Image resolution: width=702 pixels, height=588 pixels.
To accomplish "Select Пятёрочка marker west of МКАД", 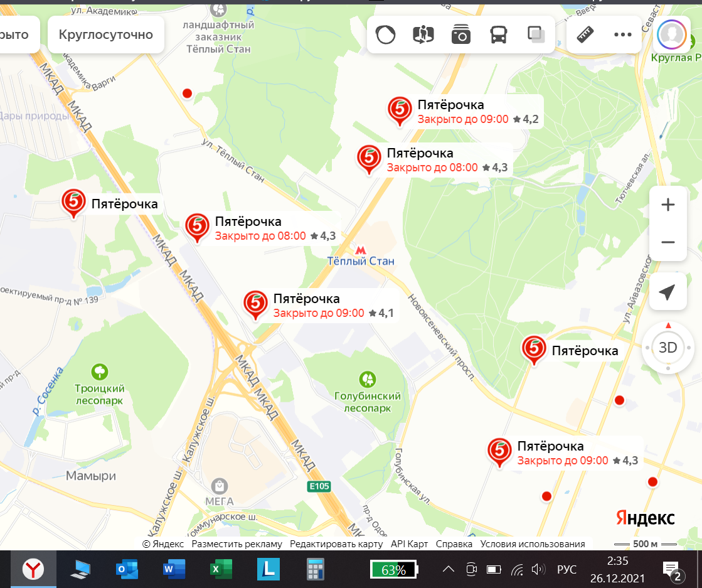I will 73,203.
